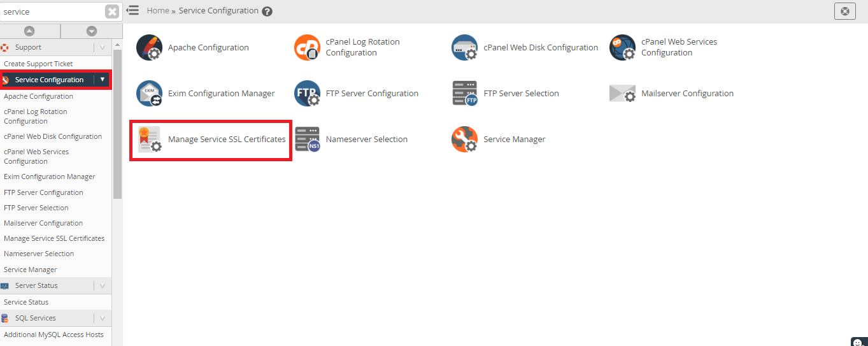This screenshot has width=868, height=346.
Task: Click FTP Server Selection main label
Action: coord(522,94)
